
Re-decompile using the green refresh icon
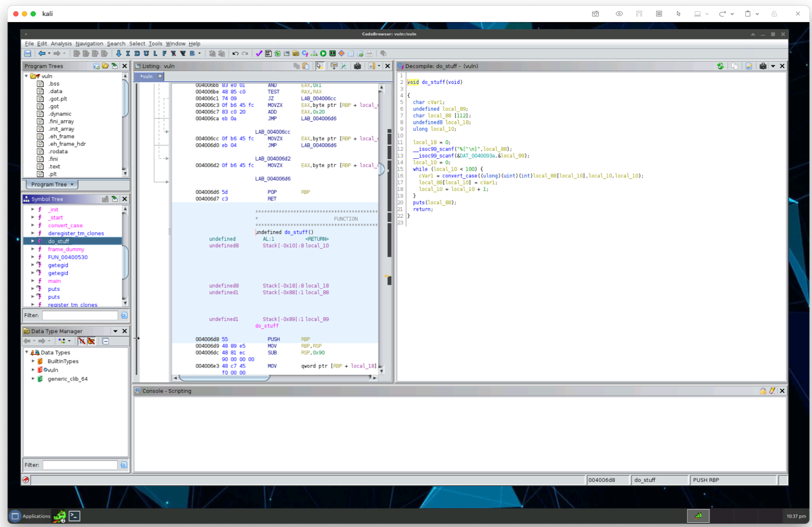click(x=720, y=66)
